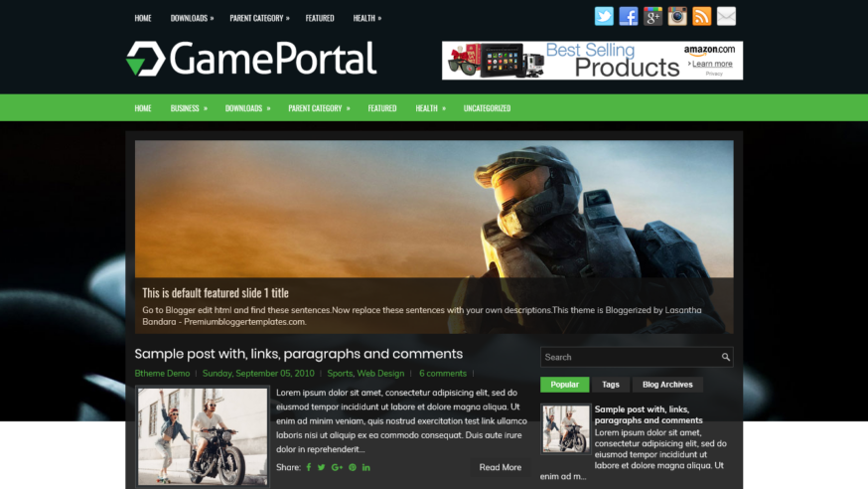Click the Btheme Demo author link

click(x=162, y=374)
